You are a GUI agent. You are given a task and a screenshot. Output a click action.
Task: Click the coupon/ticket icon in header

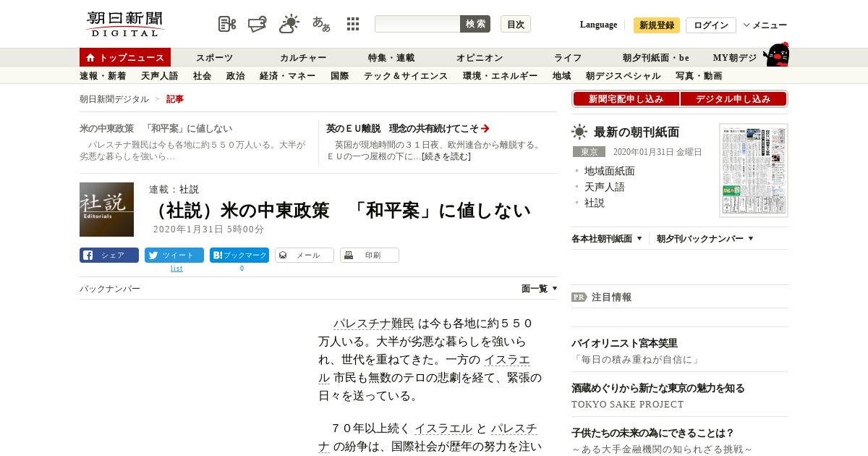click(258, 24)
